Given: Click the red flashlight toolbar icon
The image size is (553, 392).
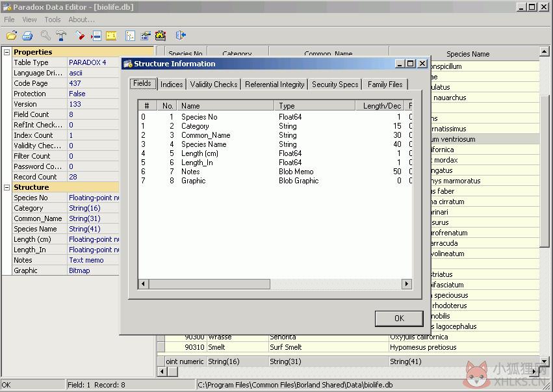Looking at the screenshot, I should click(x=80, y=35).
